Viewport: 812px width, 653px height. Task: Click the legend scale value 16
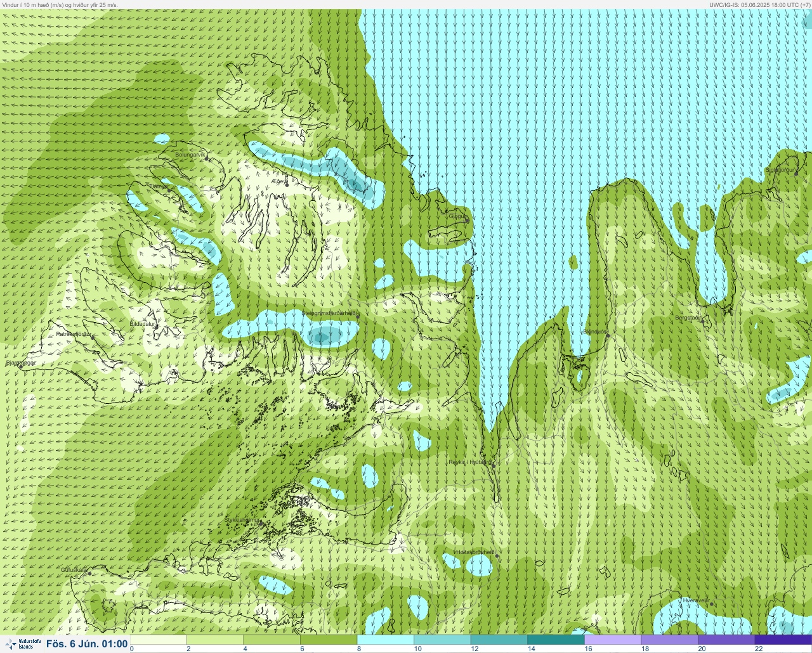588,649
